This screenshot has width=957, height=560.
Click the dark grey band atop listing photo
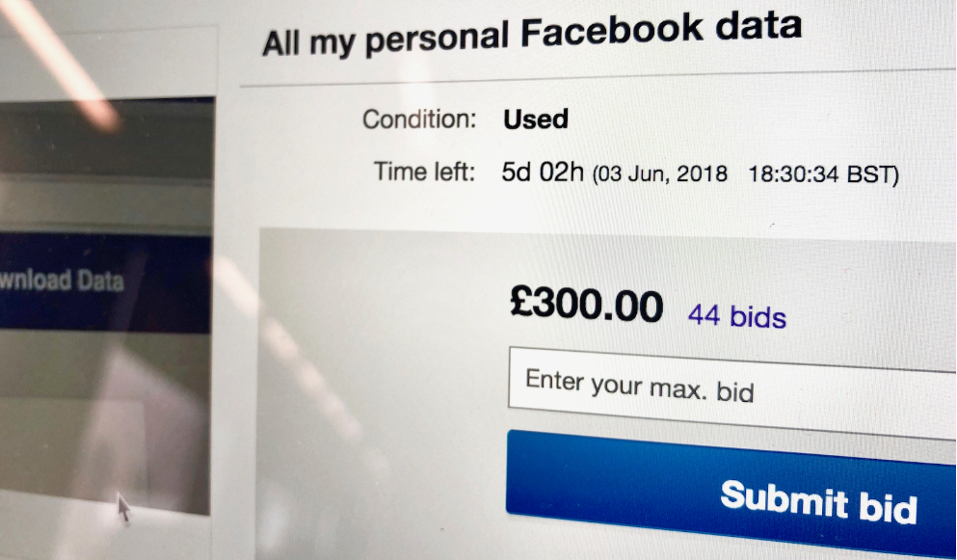[107, 138]
